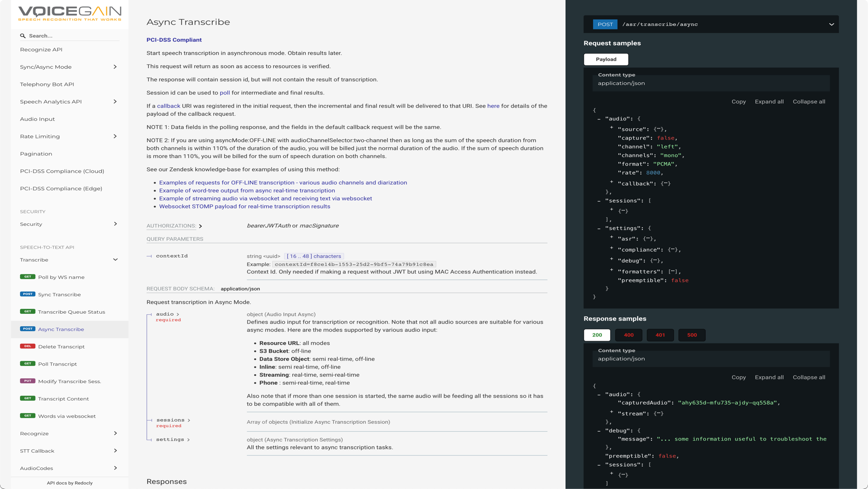Click Expand all in the Response samples panel

pos(769,377)
